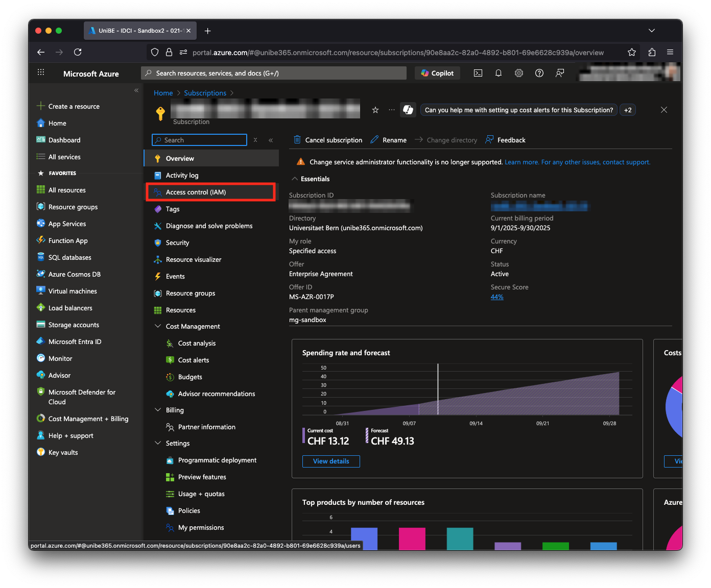
Task: Open Access control (IAM) menu item
Action: click(196, 192)
